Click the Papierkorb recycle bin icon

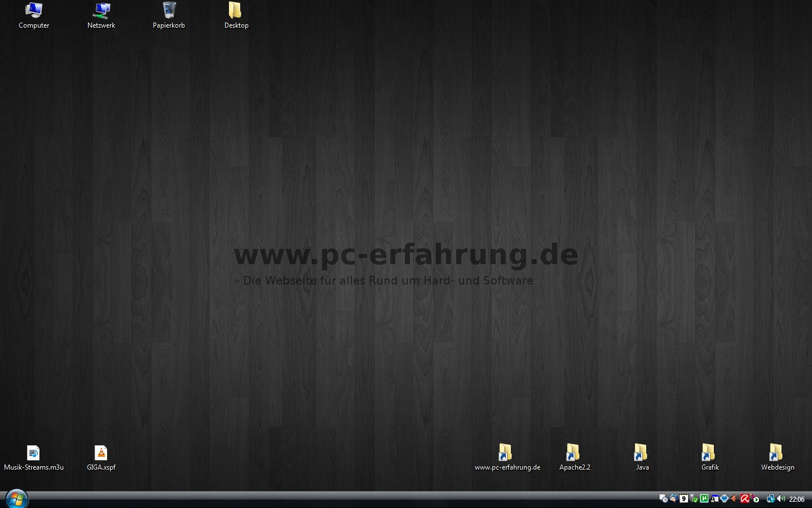[169, 10]
